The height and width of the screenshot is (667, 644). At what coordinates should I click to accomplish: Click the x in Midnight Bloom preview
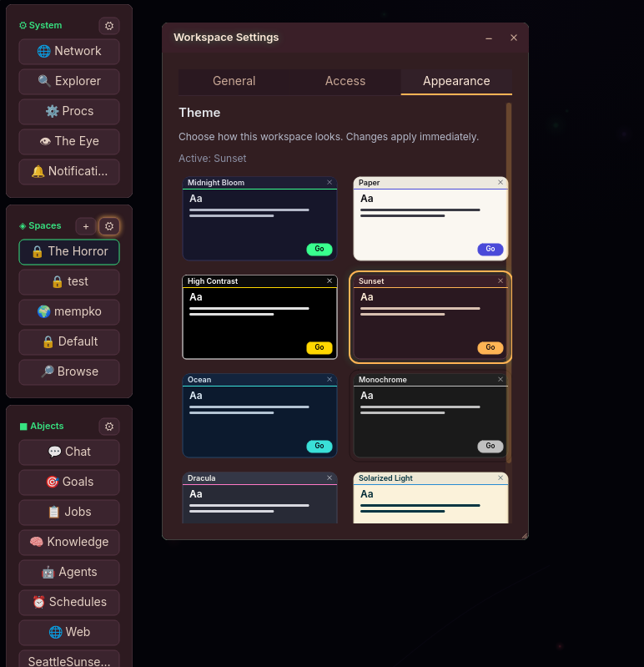[330, 183]
